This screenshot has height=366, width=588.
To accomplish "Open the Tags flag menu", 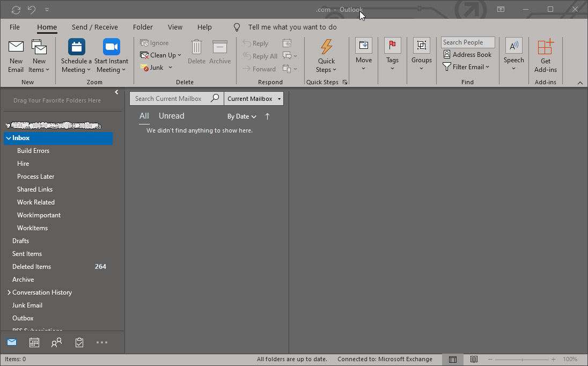I will (392, 54).
